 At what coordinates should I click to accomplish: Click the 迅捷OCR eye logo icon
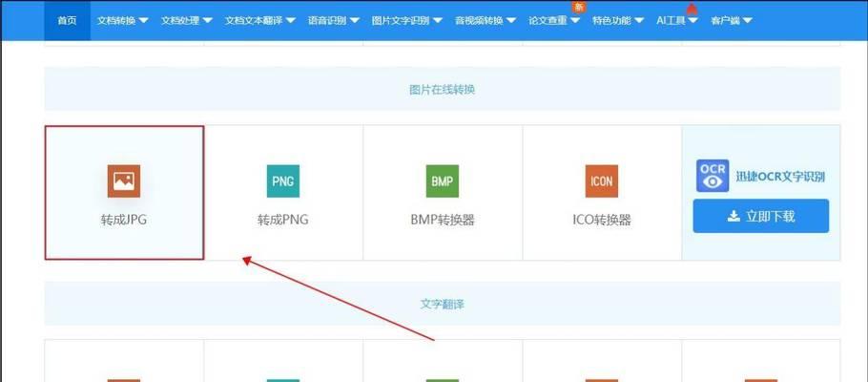pos(713,176)
